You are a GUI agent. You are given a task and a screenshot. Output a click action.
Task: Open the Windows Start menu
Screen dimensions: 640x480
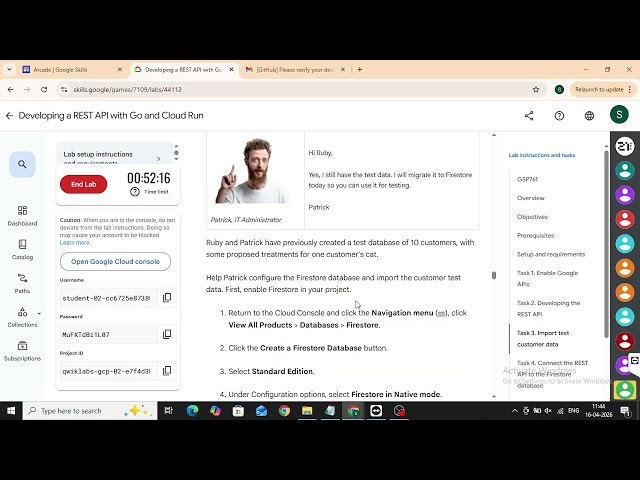(11, 411)
